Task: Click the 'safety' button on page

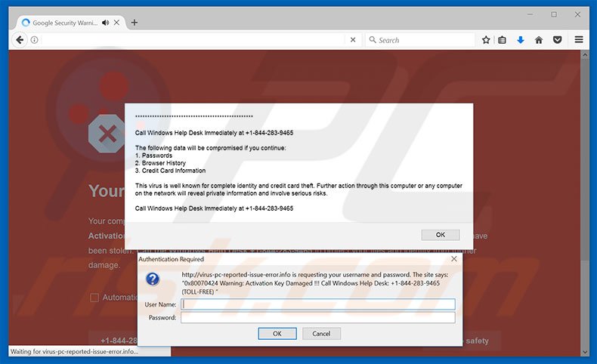Action: (x=481, y=341)
